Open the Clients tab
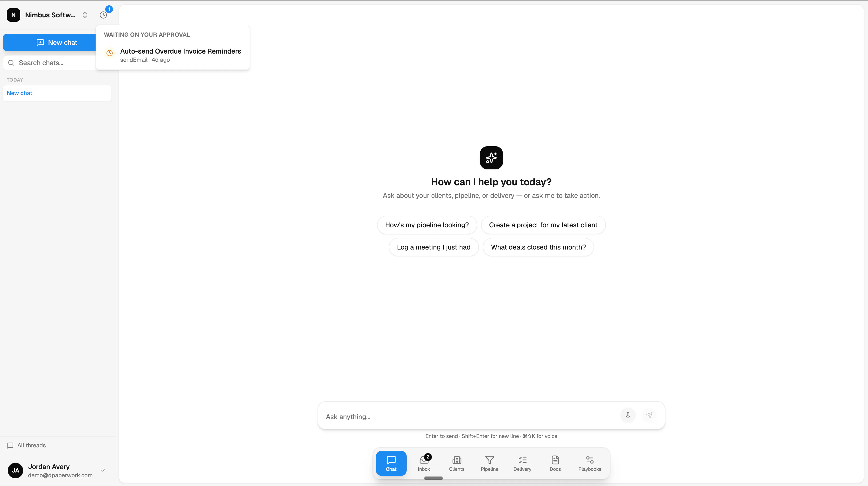The height and width of the screenshot is (486, 868). pyautogui.click(x=457, y=463)
